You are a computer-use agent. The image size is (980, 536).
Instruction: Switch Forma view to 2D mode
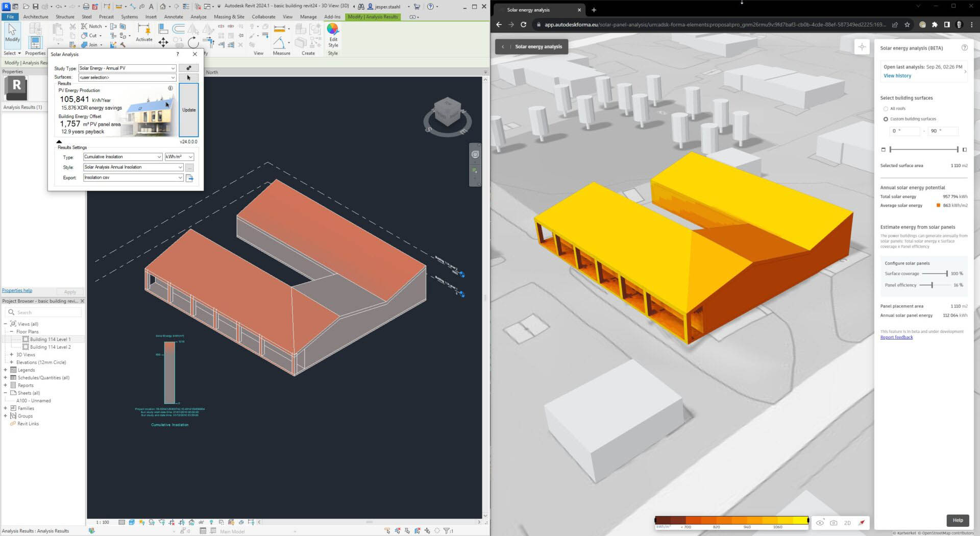847,523
